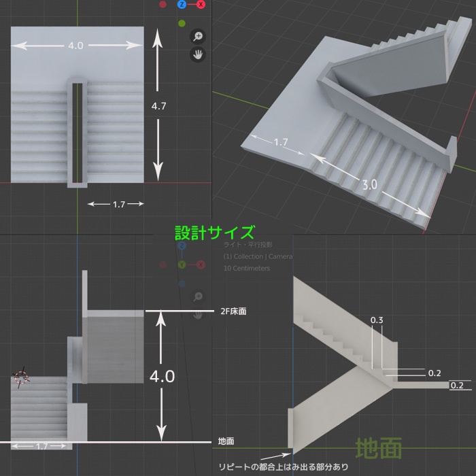Viewport: 476px width, 476px height.
Task: Click the (1) Collection | Camera text
Action: pos(258,256)
